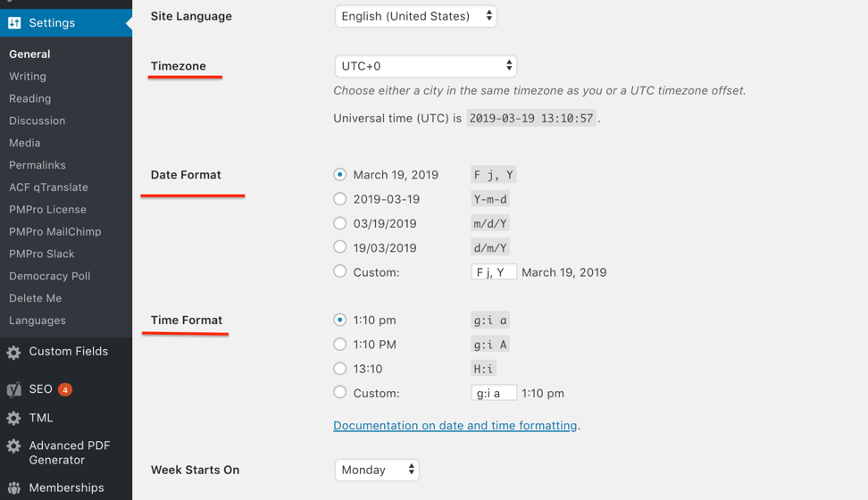Open PMPro Slack settings
868x500 pixels.
point(41,254)
